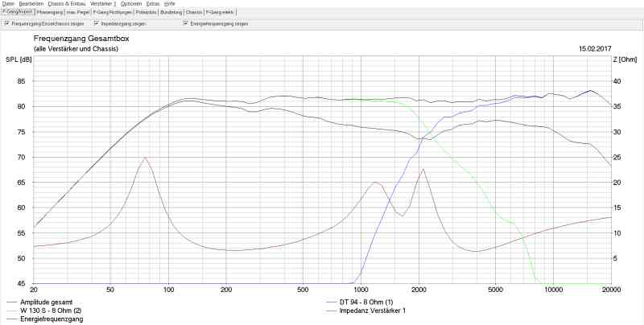Image resolution: width=644 pixels, height=325 pixels.
Task: Switch to the max. Pegel tab
Action: [78, 12]
